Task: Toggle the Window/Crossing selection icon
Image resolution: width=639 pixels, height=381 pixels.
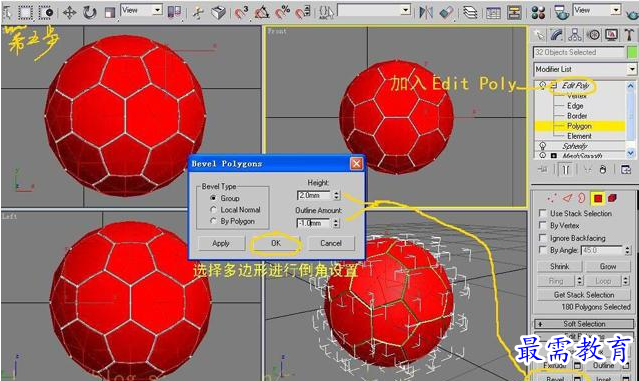Action: [46, 12]
